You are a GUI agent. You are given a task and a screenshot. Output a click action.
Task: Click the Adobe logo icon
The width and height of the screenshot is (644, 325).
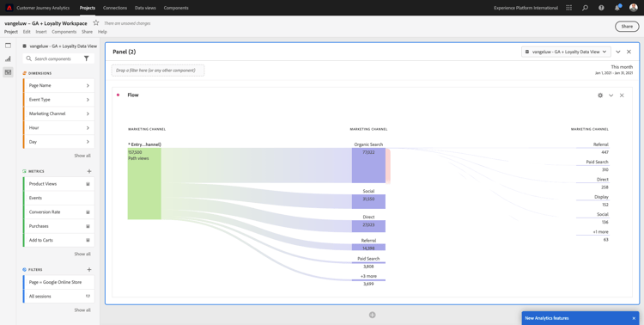[x=9, y=8]
